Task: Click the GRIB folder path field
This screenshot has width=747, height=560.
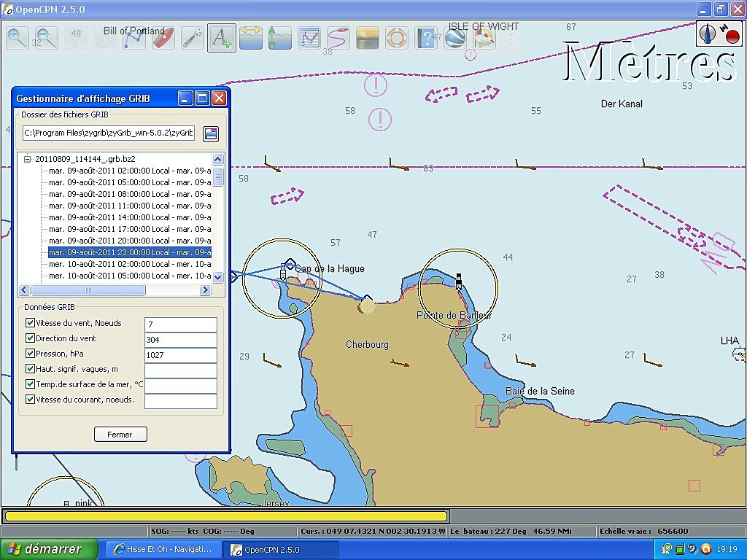Action: coord(109,133)
